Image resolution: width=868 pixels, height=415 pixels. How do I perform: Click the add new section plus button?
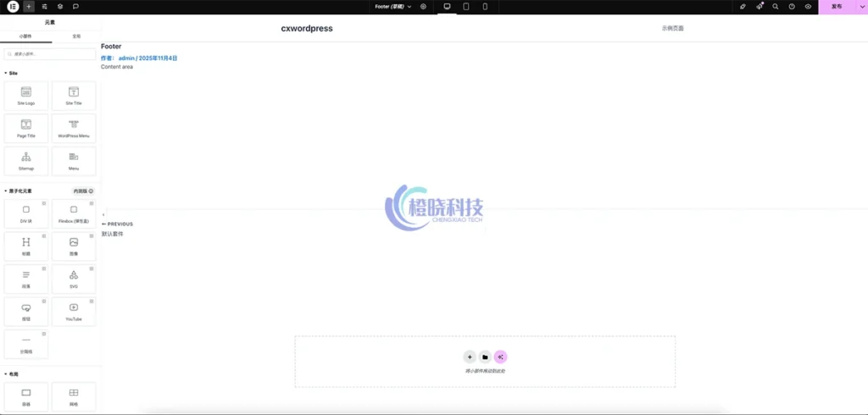tap(470, 357)
